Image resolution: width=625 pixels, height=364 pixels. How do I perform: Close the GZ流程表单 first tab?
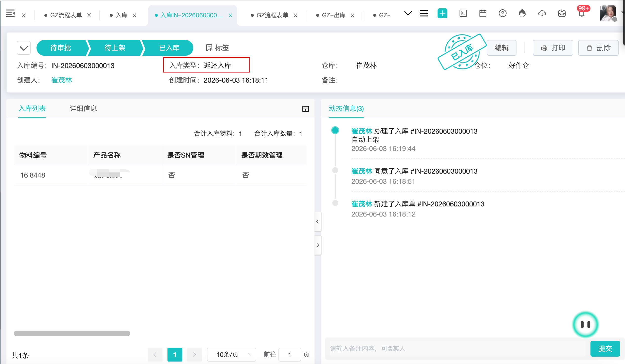(89, 15)
